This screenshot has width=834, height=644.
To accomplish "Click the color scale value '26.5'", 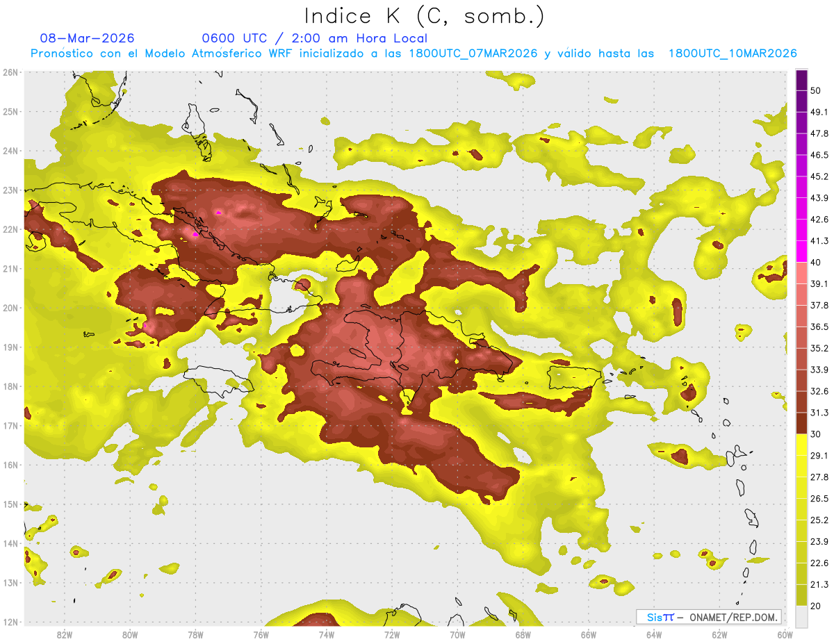I will tap(819, 499).
